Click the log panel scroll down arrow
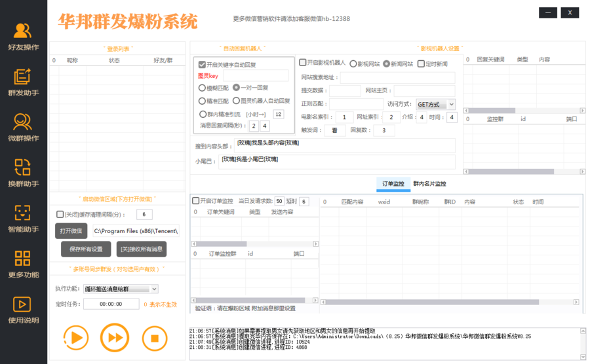 tap(583, 357)
